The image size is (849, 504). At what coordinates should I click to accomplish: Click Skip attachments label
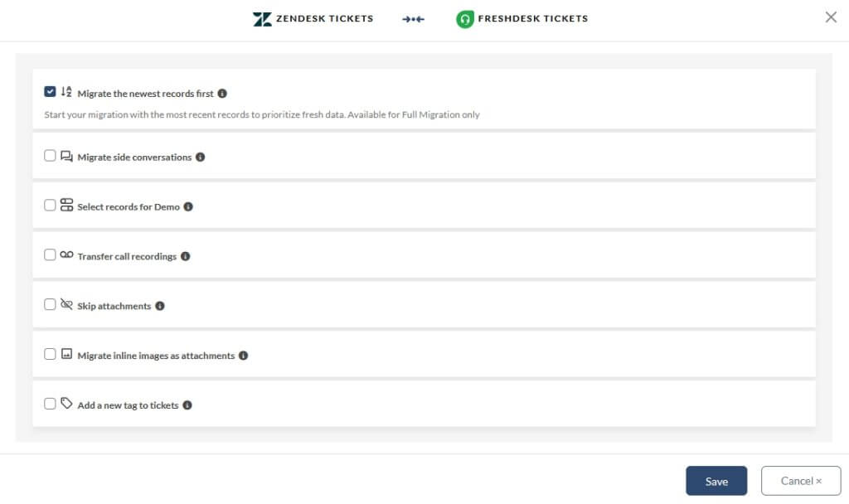[114, 306]
